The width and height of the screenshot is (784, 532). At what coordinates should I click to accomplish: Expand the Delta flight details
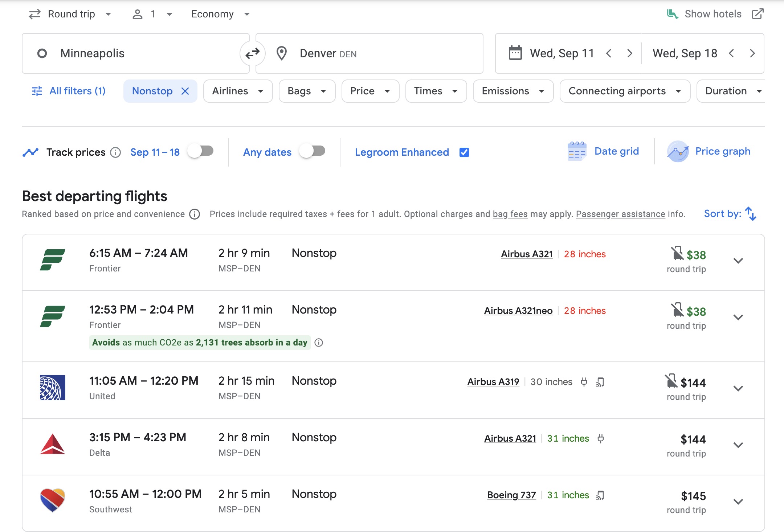pyautogui.click(x=738, y=445)
